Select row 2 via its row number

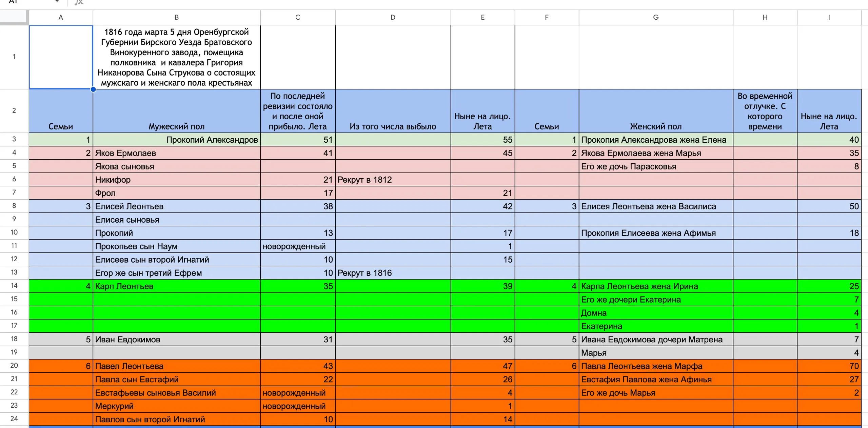14,111
